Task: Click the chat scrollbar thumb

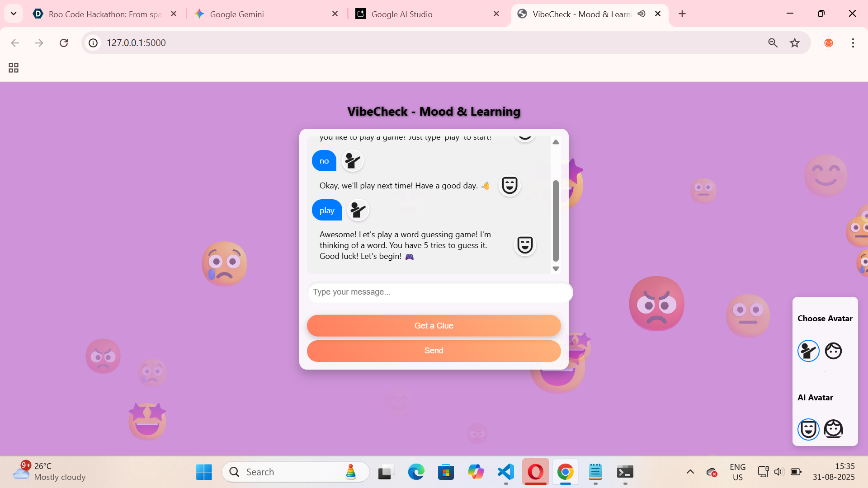Action: pyautogui.click(x=556, y=221)
